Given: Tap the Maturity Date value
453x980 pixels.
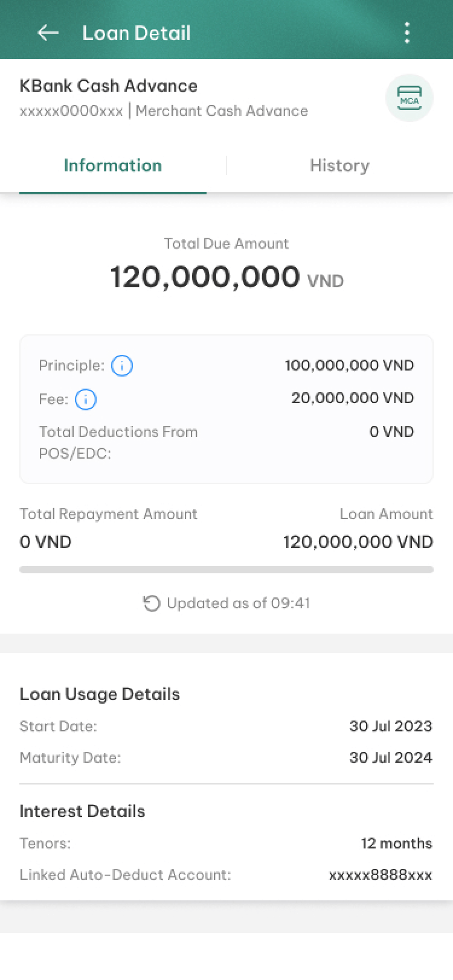Looking at the screenshot, I should pyautogui.click(x=391, y=758).
